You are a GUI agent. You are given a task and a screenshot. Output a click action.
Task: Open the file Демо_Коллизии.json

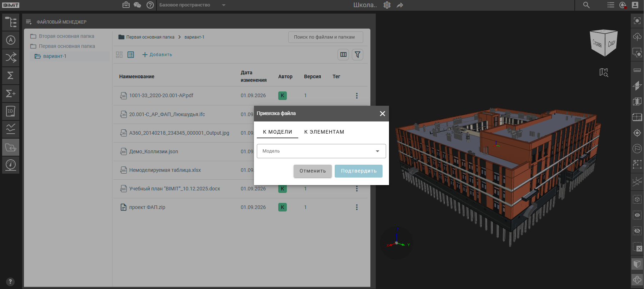tap(154, 151)
